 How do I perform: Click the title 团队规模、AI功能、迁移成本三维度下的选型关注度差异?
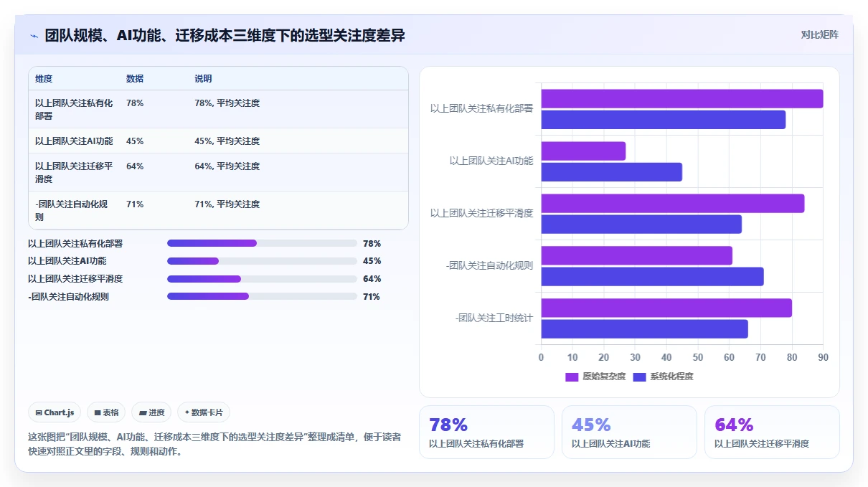coord(225,35)
